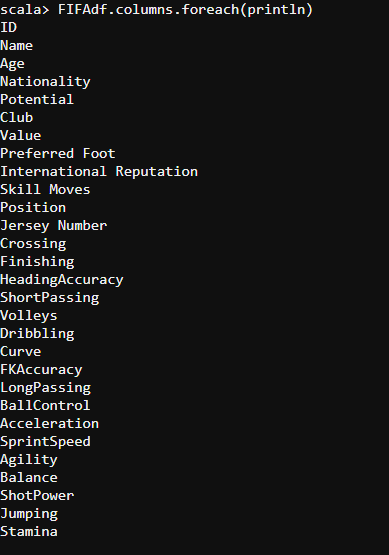This screenshot has width=389, height=555.
Task: Select the Preferred Foot line
Action: tap(58, 154)
